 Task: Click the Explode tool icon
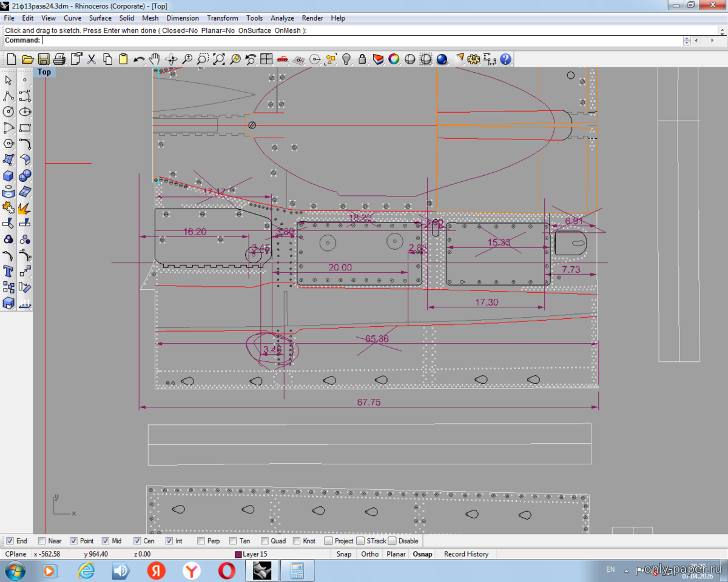(24, 208)
